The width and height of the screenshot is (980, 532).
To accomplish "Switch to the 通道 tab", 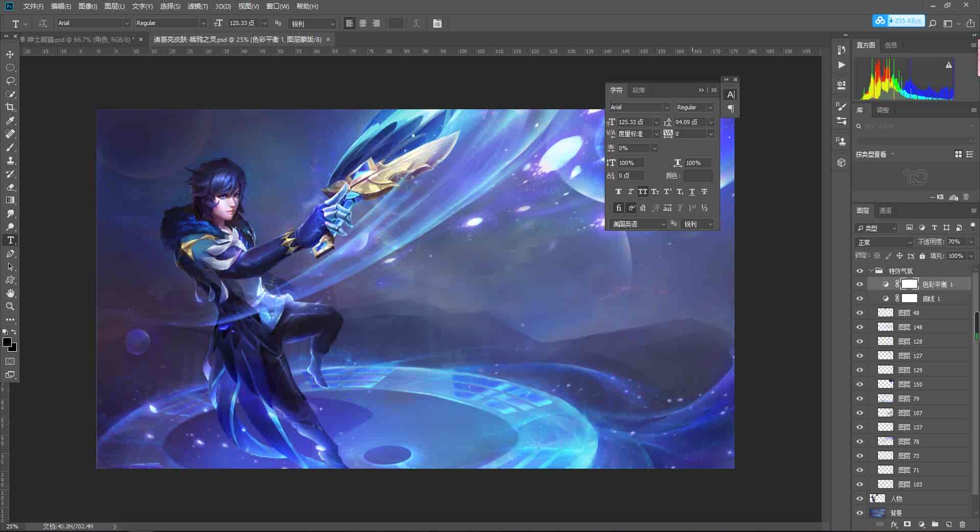I will pyautogui.click(x=885, y=210).
